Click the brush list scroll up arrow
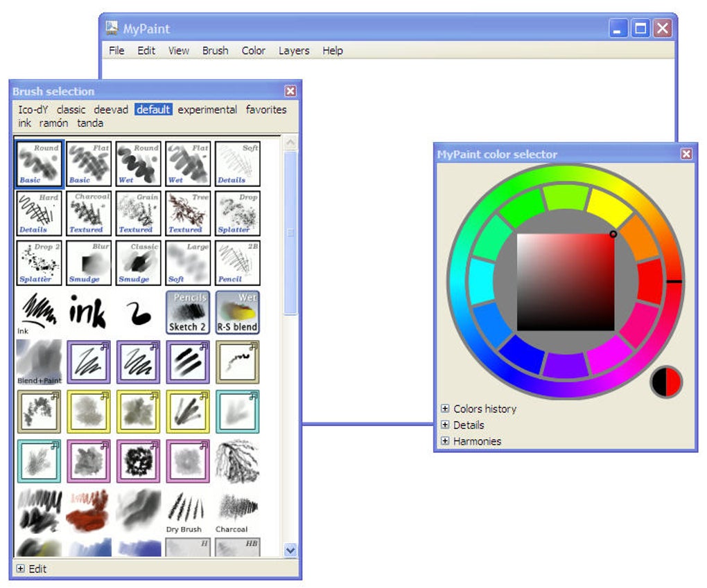 (x=290, y=143)
